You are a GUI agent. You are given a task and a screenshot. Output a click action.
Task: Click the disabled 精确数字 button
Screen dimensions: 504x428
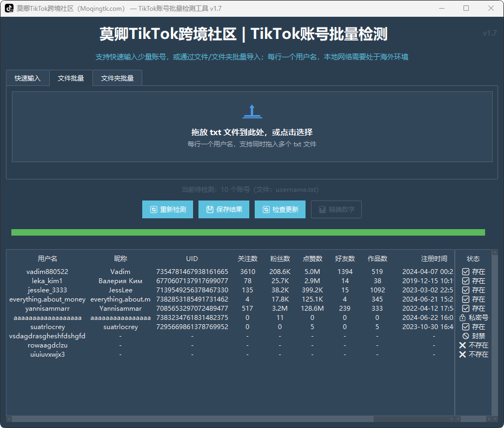pos(336,210)
